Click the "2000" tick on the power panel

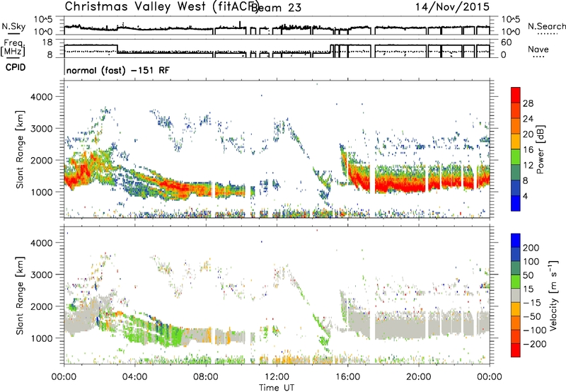pyautogui.click(x=41, y=160)
